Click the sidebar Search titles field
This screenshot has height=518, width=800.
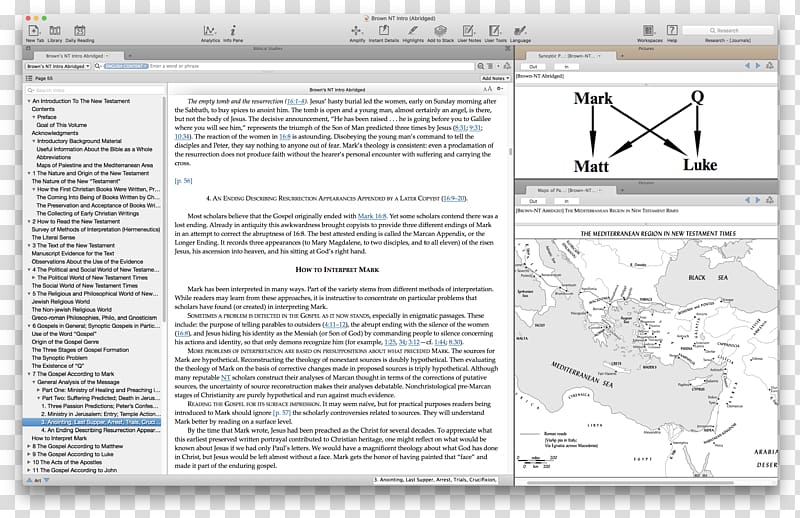[95, 90]
